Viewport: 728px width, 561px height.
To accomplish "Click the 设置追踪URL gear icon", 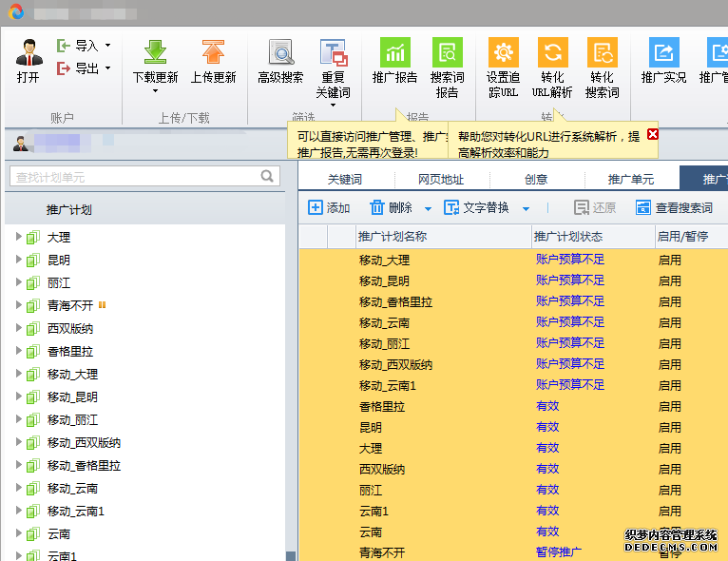I will 503,53.
